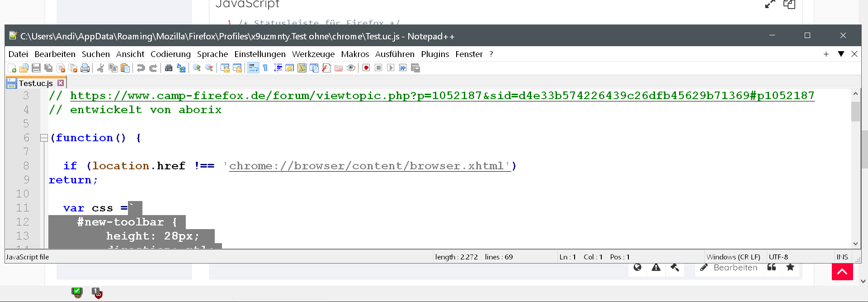
Task: Open the Codierung menu
Action: (170, 54)
